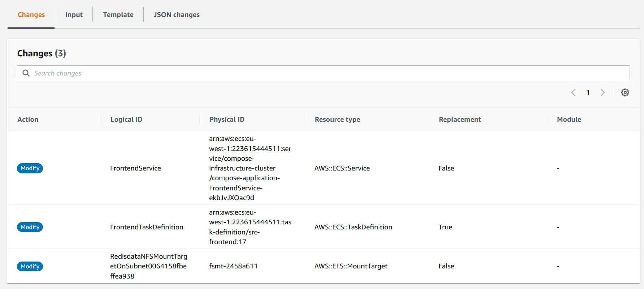Switch to the Changes tab
The image size is (644, 289).
click(31, 15)
